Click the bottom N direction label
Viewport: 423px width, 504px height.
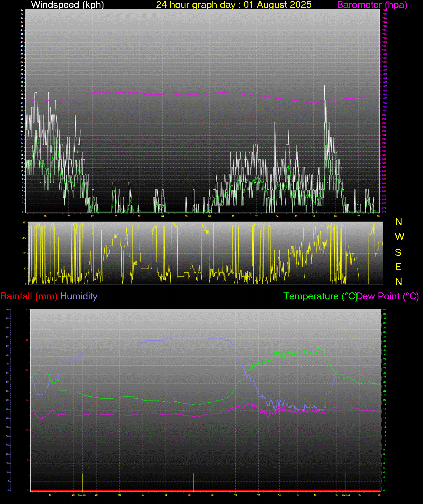click(398, 282)
